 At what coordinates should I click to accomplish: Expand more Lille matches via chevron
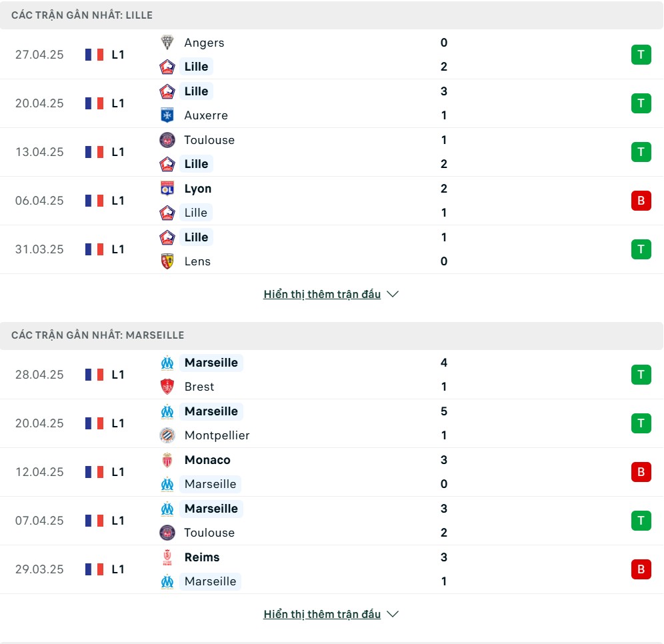[x=393, y=294]
